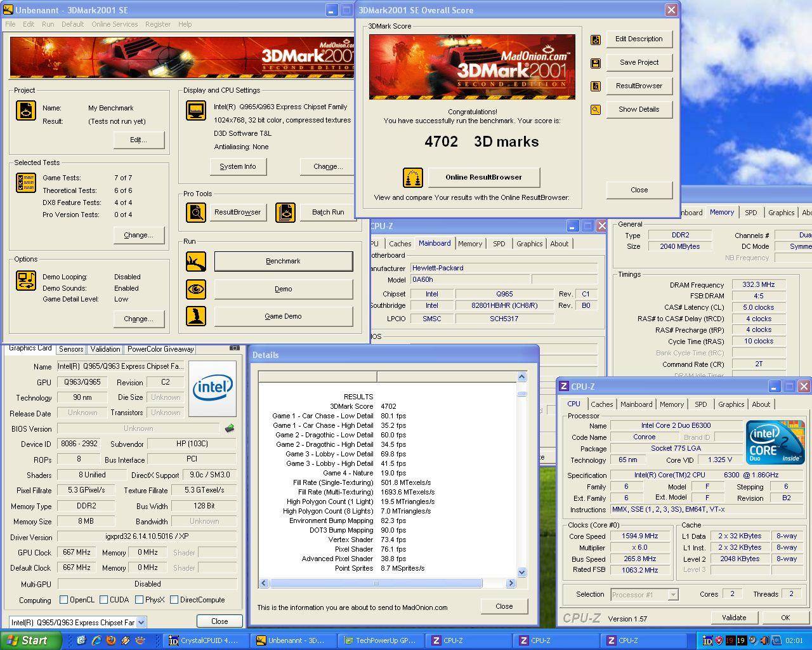Click the DRAM Frequency value 332.3 MHz

[759, 285]
